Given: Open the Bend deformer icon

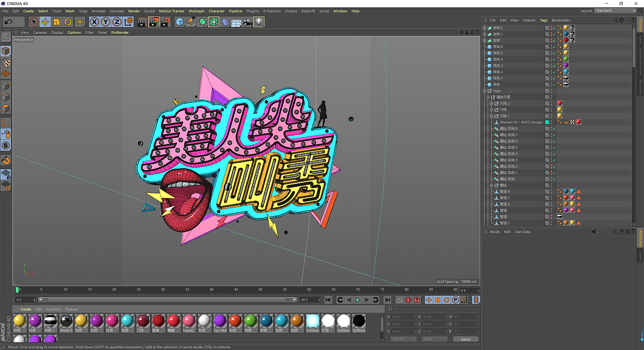Looking at the screenshot, I should coord(225,22).
